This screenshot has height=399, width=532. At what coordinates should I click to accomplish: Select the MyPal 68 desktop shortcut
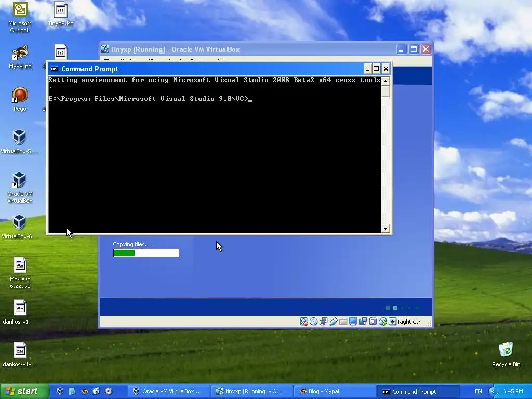(20, 57)
